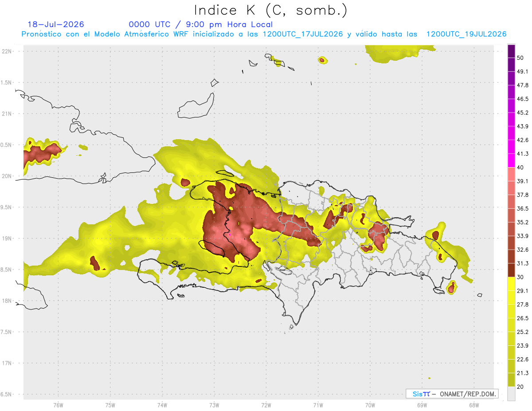The image size is (532, 411).
Task: Click the '71W' longitude axis label
Action: click(x=318, y=405)
